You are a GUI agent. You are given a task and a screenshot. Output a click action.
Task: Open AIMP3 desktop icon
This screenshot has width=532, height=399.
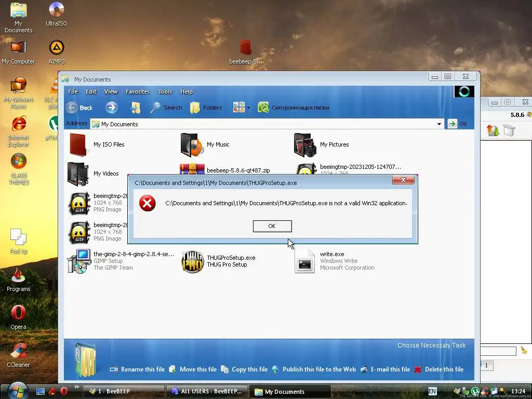[56, 52]
